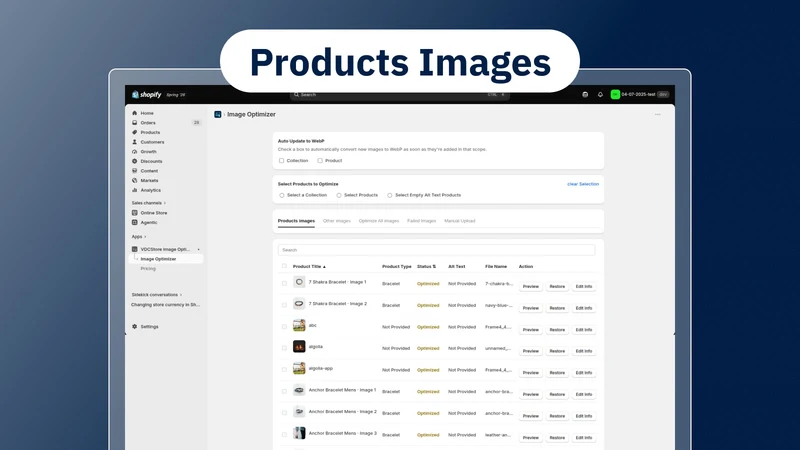Open the three-dot more menu
Viewport: 800px width, 450px height.
[x=658, y=114]
